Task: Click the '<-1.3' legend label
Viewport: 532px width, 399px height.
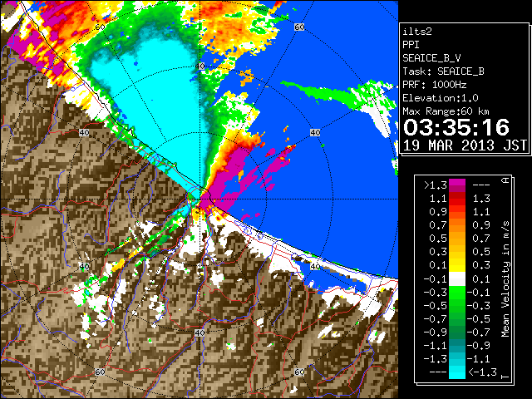Action: tap(482, 372)
